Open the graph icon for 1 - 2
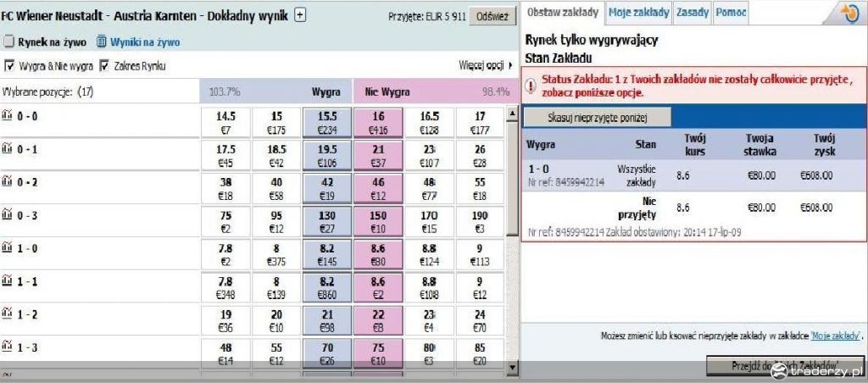The height and width of the screenshot is (383, 868). tap(7, 314)
